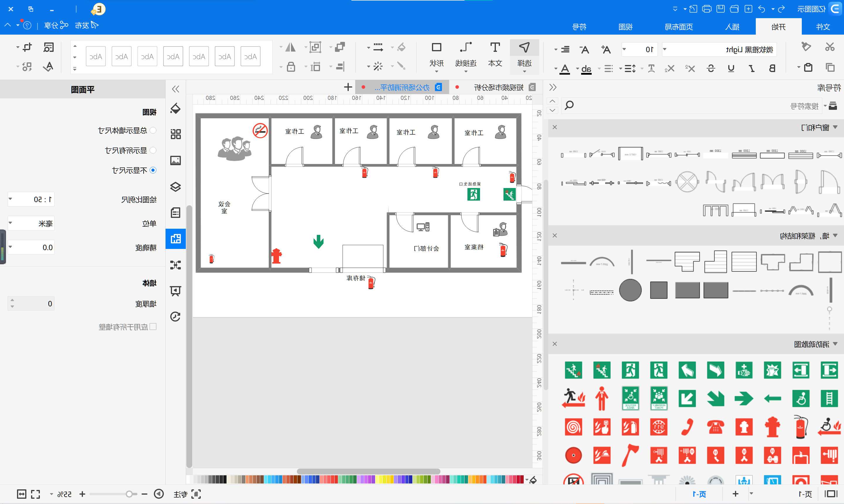This screenshot has width=844, height=504.
Task: Click the 发布 publish button
Action: [87, 25]
